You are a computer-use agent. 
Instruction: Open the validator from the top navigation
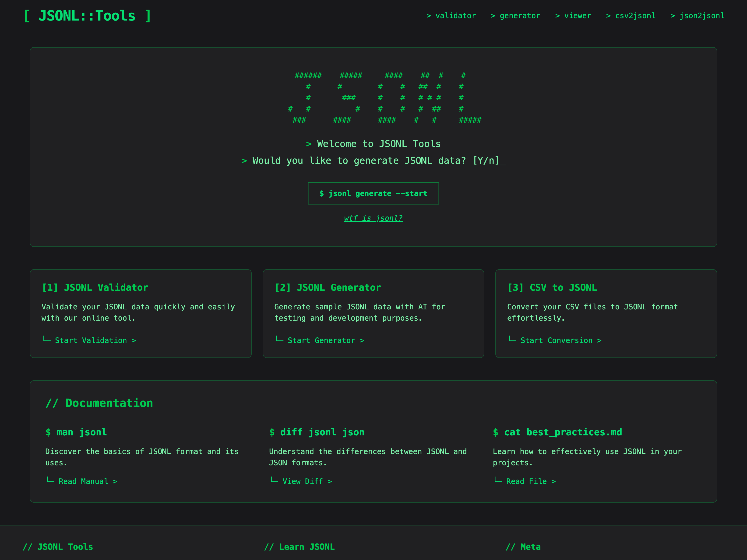(451, 16)
